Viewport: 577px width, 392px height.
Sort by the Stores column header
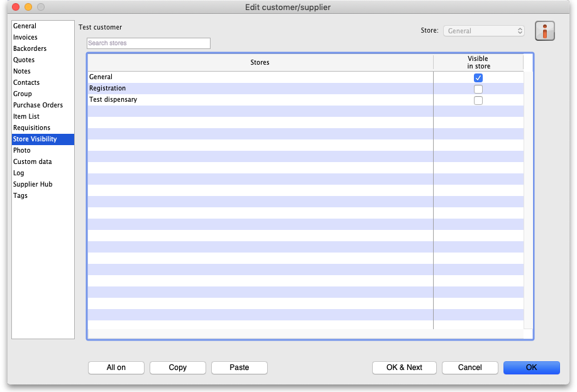260,63
